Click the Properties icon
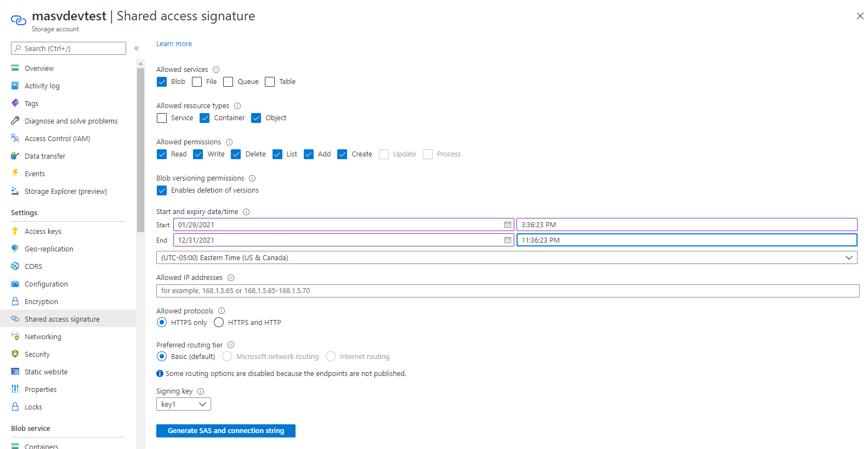The height and width of the screenshot is (449, 868). [15, 389]
